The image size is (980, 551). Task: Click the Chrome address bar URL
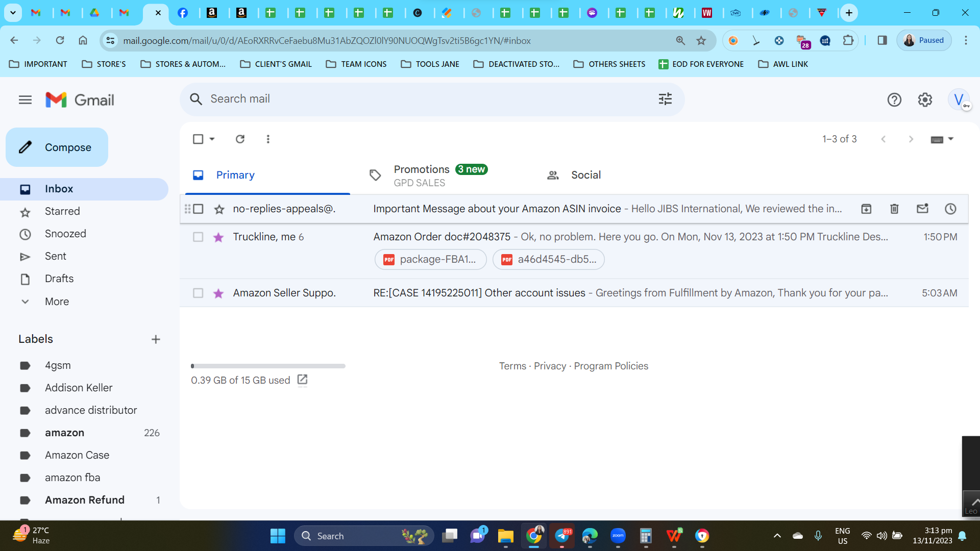tap(327, 40)
